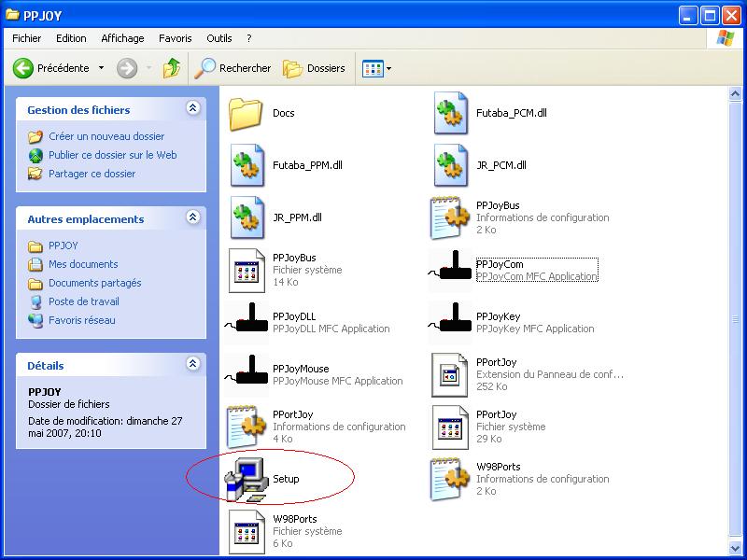
Task: Click the PPJoyCom file name text
Action: [x=500, y=264]
